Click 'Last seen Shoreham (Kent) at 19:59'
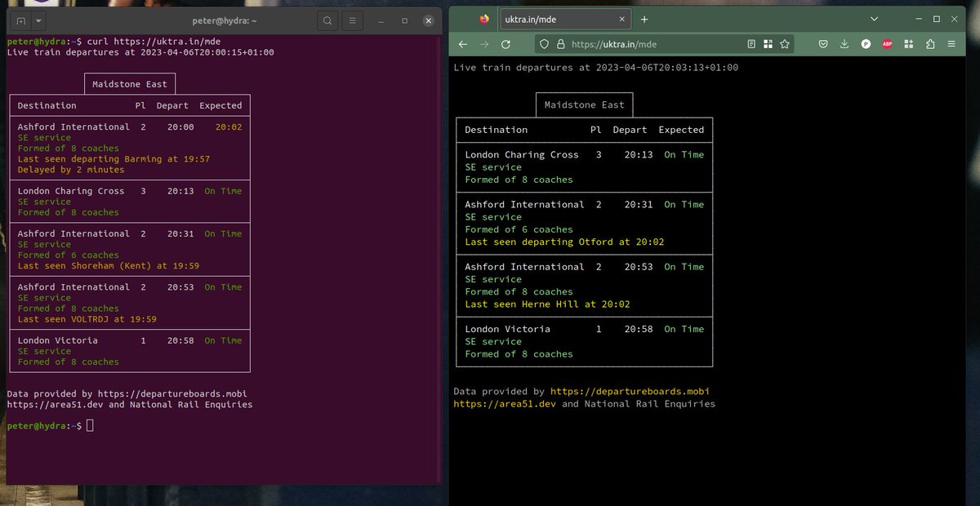 click(x=108, y=266)
